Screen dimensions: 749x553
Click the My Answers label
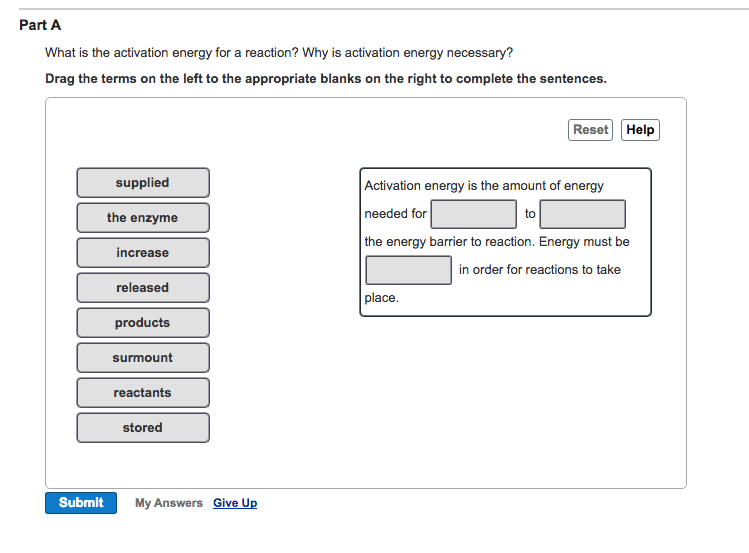(x=169, y=503)
